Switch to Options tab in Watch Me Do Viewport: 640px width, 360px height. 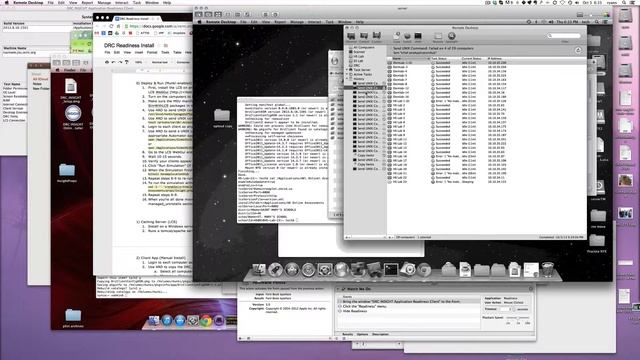(362, 334)
